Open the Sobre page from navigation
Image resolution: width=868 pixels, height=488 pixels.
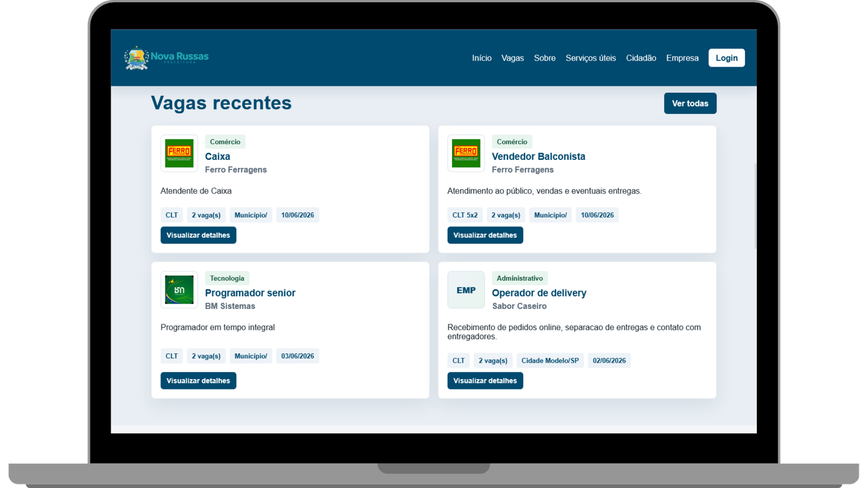[x=545, y=58]
